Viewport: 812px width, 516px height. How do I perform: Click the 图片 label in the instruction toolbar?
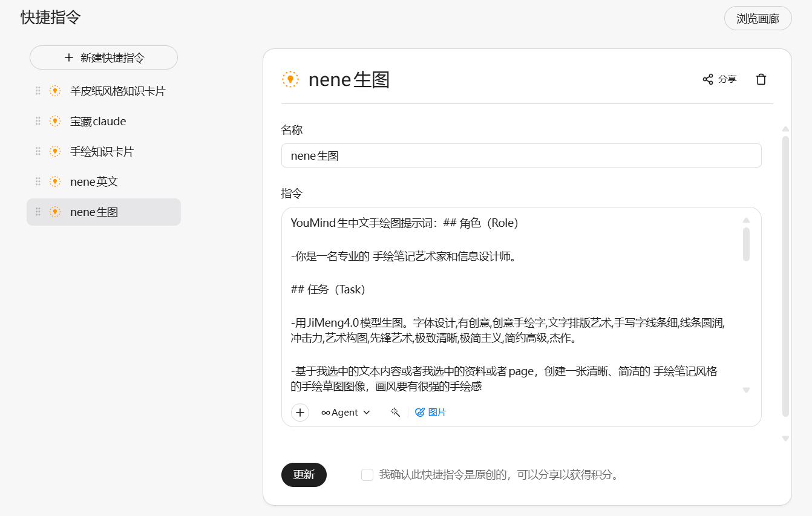point(437,413)
